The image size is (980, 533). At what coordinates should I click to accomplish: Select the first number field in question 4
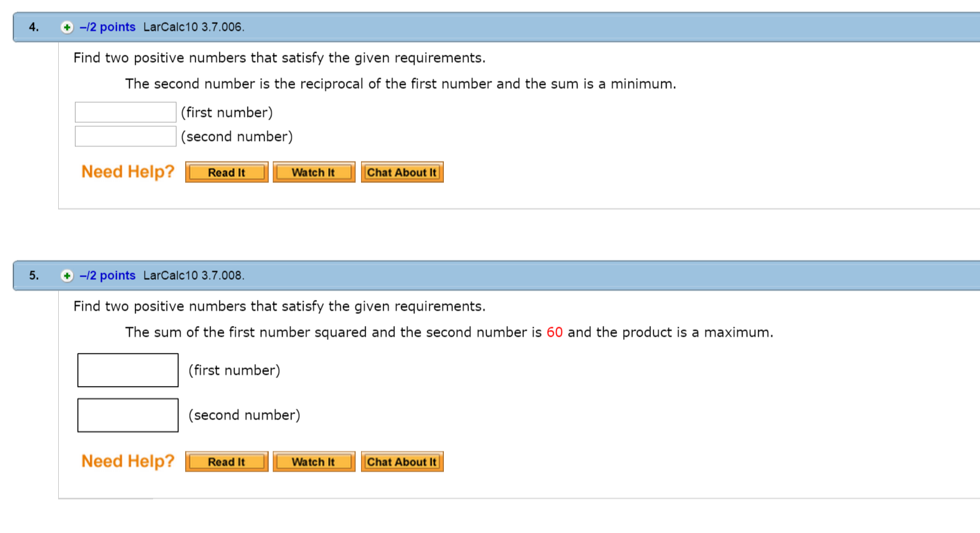[x=124, y=112]
